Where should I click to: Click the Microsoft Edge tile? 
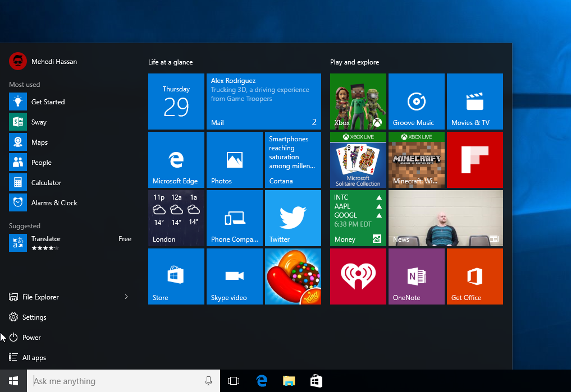176,160
